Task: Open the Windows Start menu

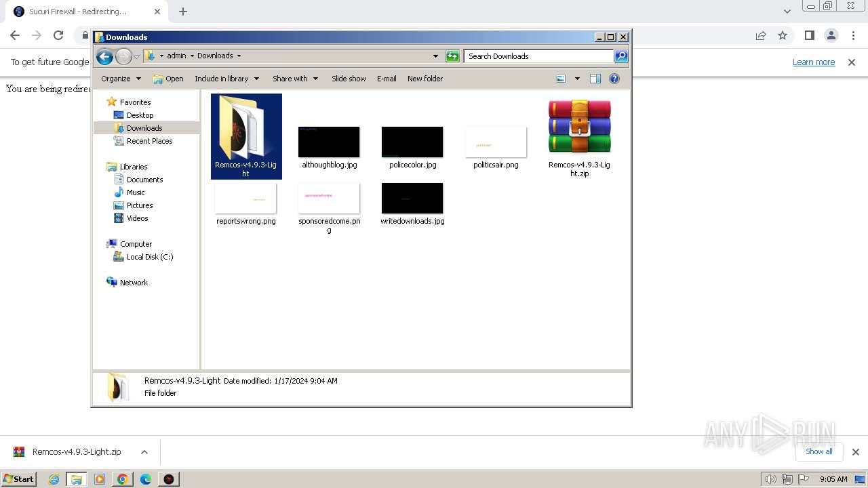Action: coord(19,479)
